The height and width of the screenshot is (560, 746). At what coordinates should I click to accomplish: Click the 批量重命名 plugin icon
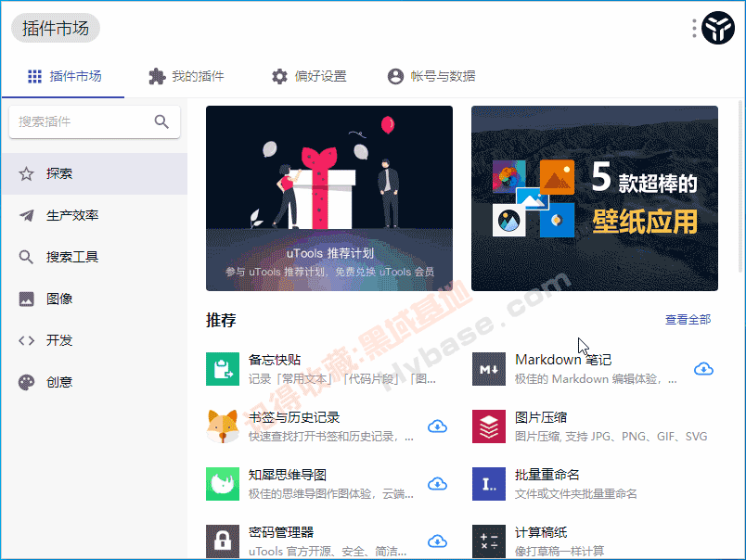(489, 484)
